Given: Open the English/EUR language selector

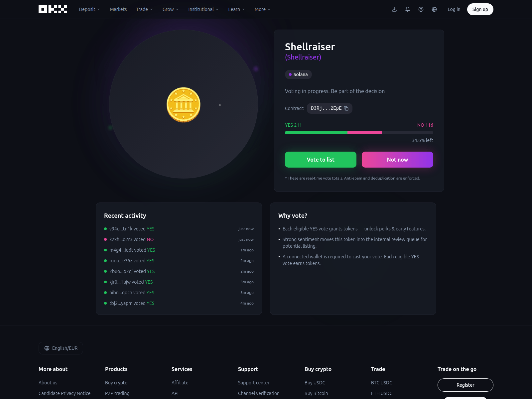Looking at the screenshot, I should tap(61, 348).
